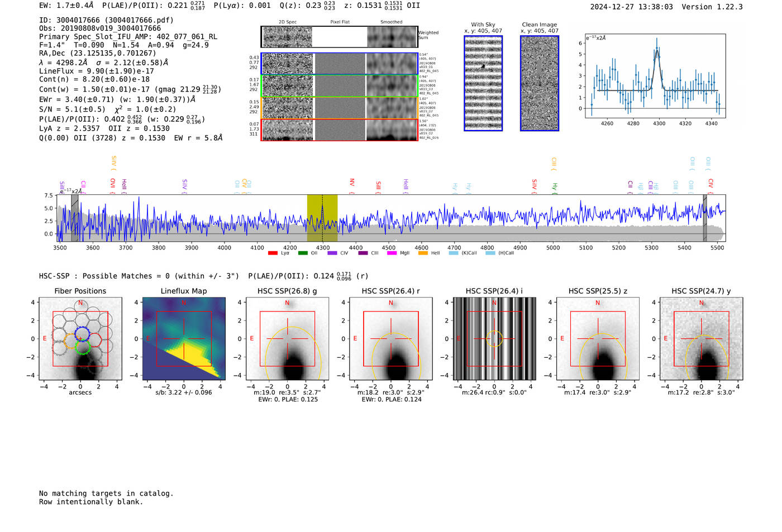782x532 pixels.
Task: Click the Weighted Sum 2D spectrum strip
Action: tap(339, 37)
